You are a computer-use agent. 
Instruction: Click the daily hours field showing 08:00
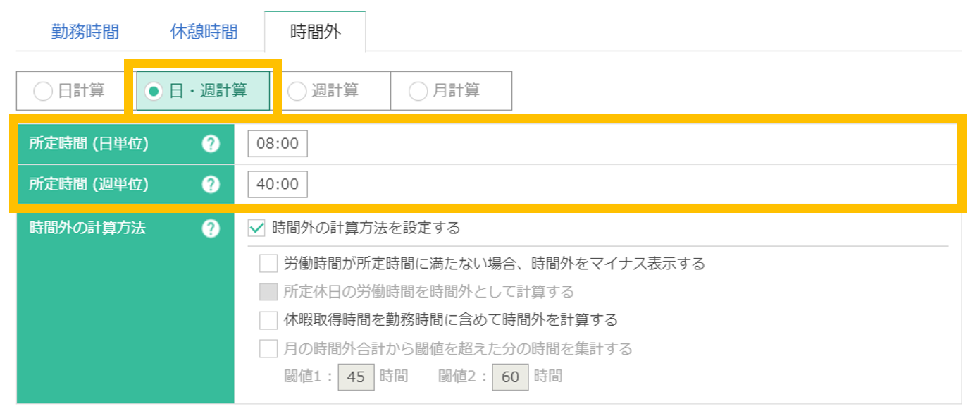coord(277,143)
